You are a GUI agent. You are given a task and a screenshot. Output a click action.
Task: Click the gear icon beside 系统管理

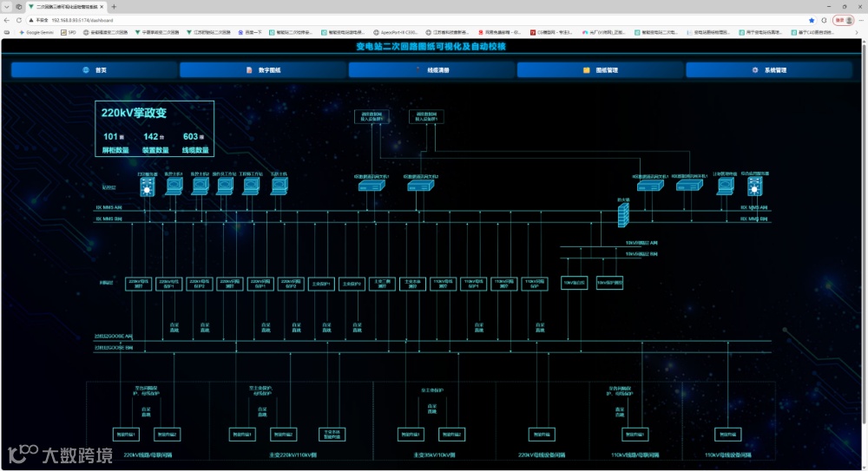click(755, 70)
